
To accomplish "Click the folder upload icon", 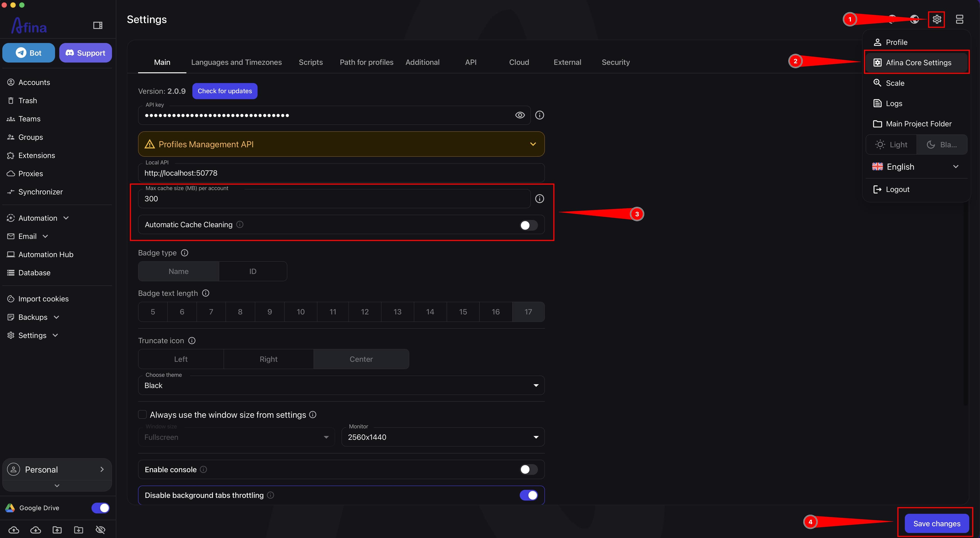I will click(x=57, y=530).
